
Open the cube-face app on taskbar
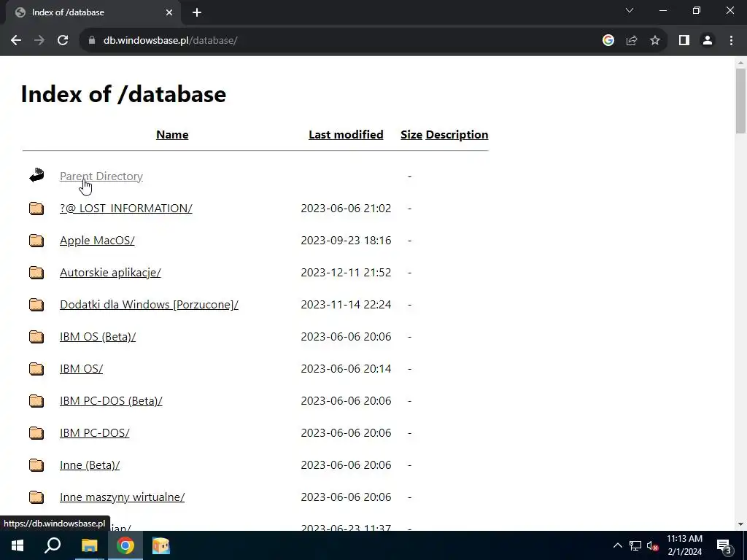161,545
